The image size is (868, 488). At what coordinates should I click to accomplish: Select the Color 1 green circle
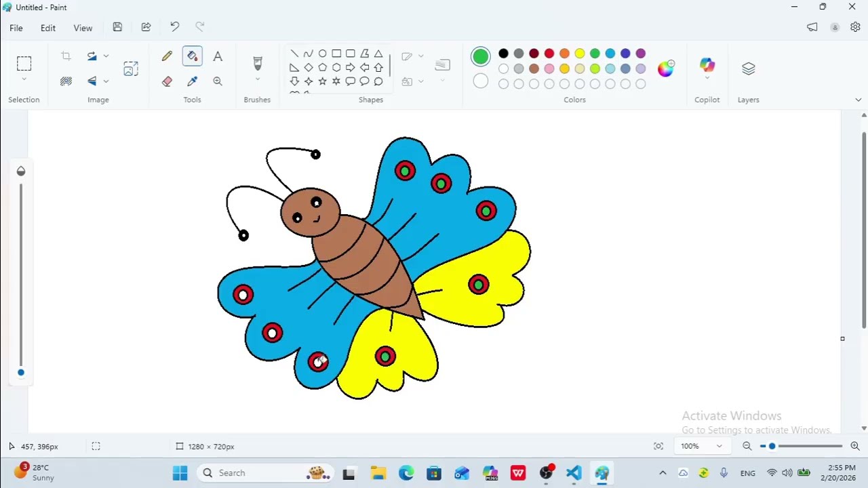tap(481, 57)
